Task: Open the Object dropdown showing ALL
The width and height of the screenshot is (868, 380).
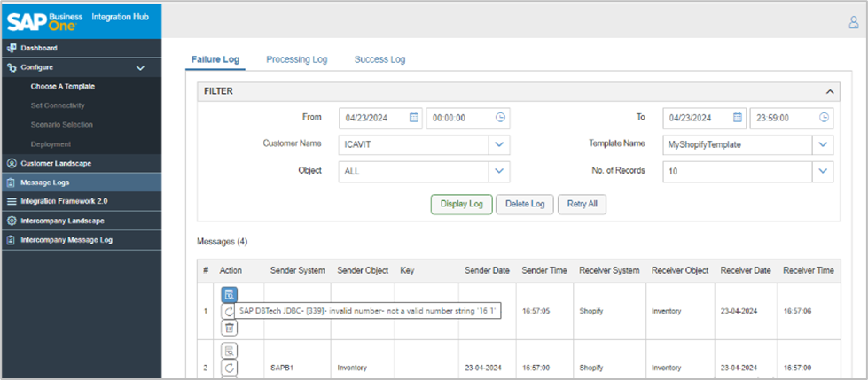Action: pos(498,171)
